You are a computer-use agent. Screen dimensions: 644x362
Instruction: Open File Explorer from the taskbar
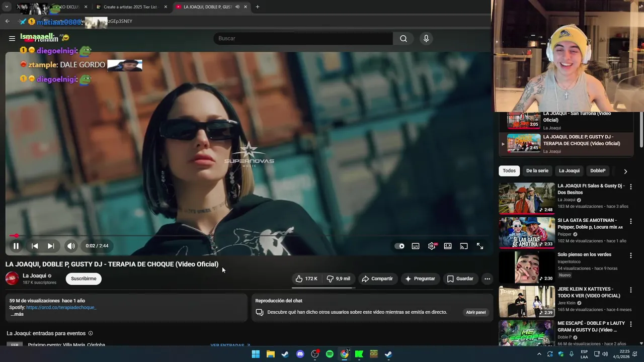[270, 354]
